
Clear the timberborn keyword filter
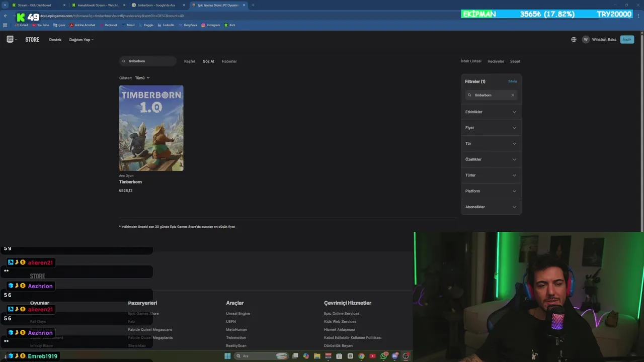click(513, 95)
